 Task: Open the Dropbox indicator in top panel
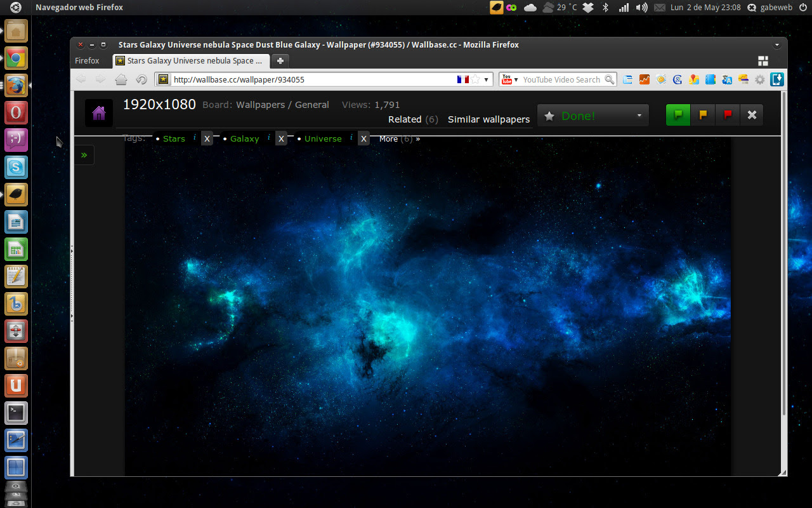588,8
